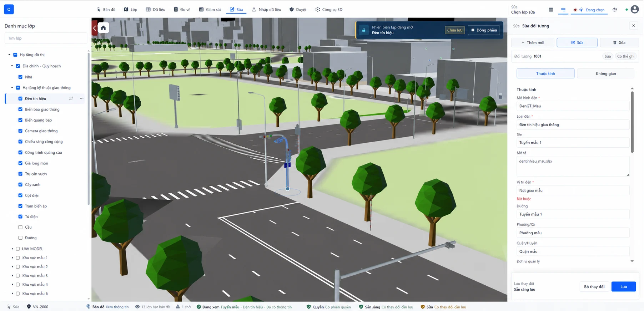Click the home view icon on the map
Image resolution: width=644 pixels, height=311 pixels.
pos(103,28)
